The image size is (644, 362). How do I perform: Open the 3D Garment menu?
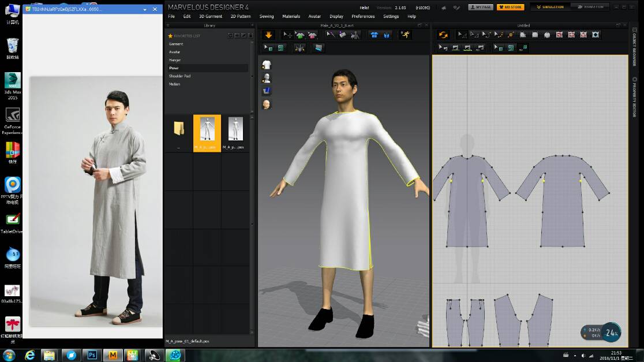(211, 16)
